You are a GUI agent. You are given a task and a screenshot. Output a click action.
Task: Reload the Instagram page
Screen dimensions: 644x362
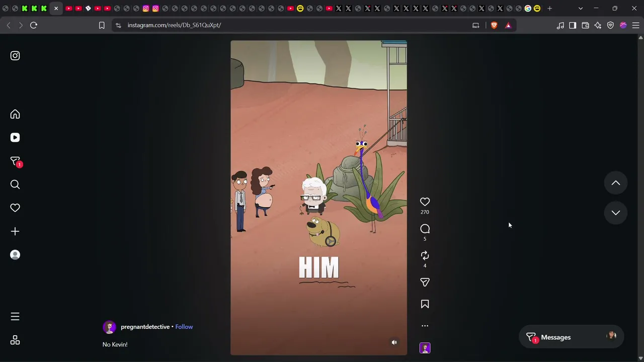pyautogui.click(x=34, y=25)
